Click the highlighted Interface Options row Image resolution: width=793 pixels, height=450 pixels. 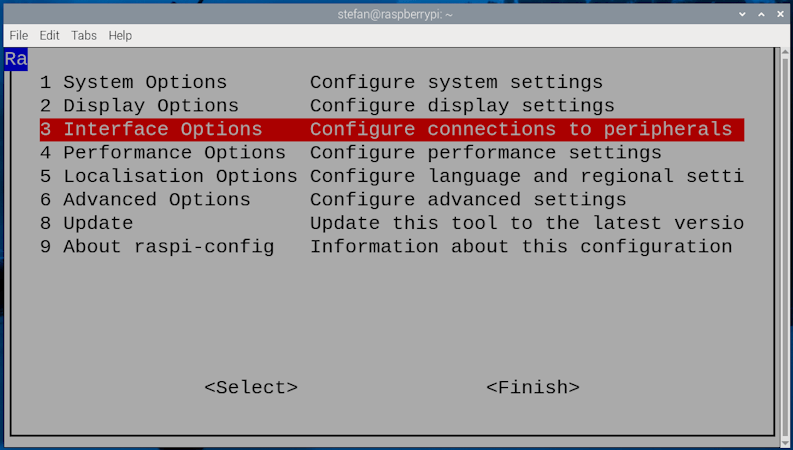pyautogui.click(x=391, y=129)
